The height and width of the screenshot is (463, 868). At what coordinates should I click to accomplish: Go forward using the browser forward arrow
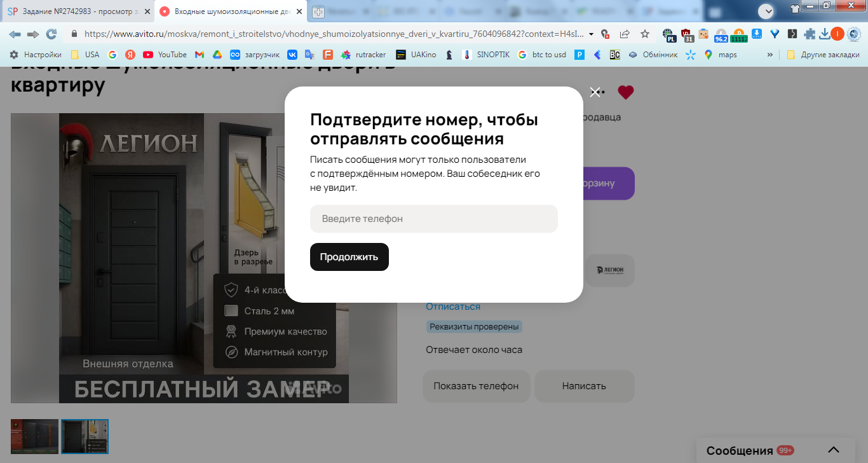33,34
